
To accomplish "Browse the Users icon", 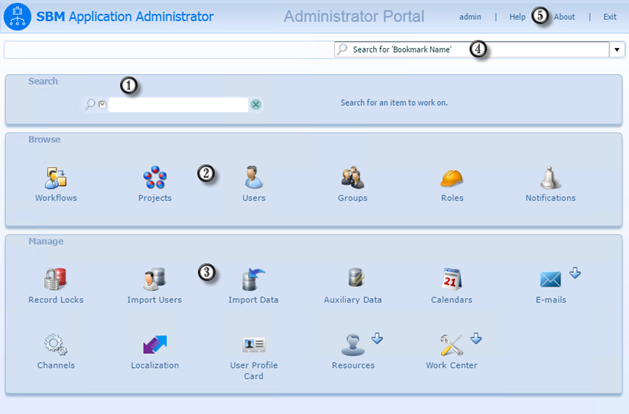I will [x=254, y=177].
